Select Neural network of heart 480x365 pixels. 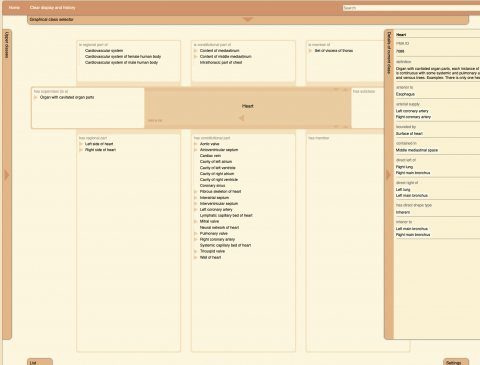click(x=219, y=228)
